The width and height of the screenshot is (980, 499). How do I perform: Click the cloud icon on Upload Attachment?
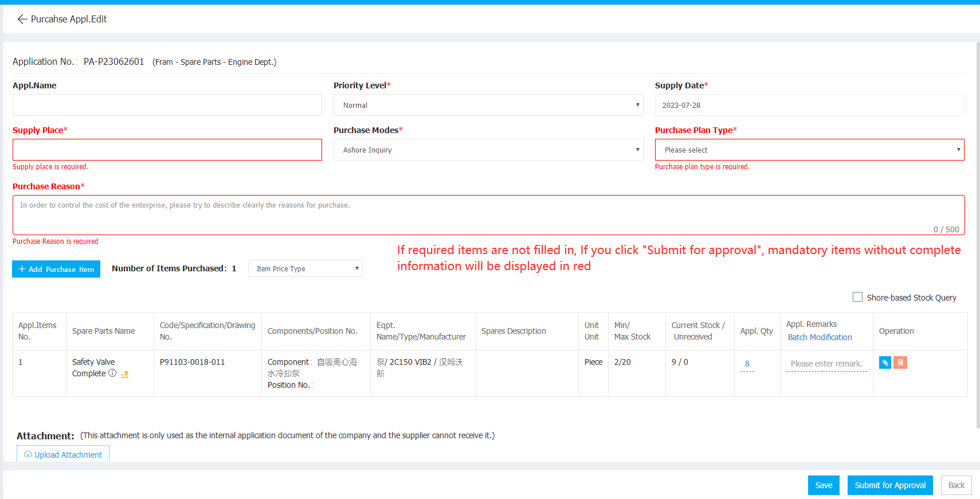click(x=28, y=454)
